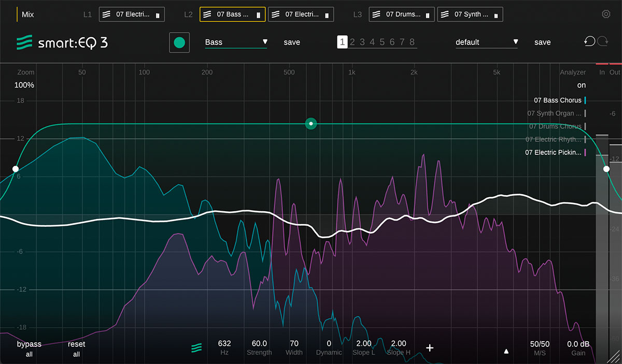Add a new filter with plus icon
The width and height of the screenshot is (622, 364).
pos(430,348)
